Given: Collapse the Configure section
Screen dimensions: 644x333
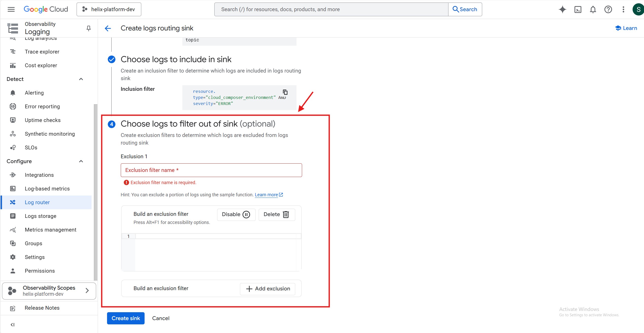Looking at the screenshot, I should click(81, 161).
